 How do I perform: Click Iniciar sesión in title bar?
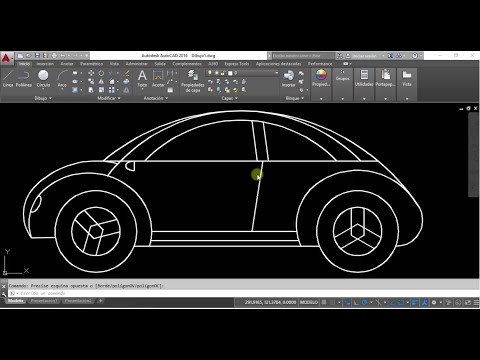[365, 56]
